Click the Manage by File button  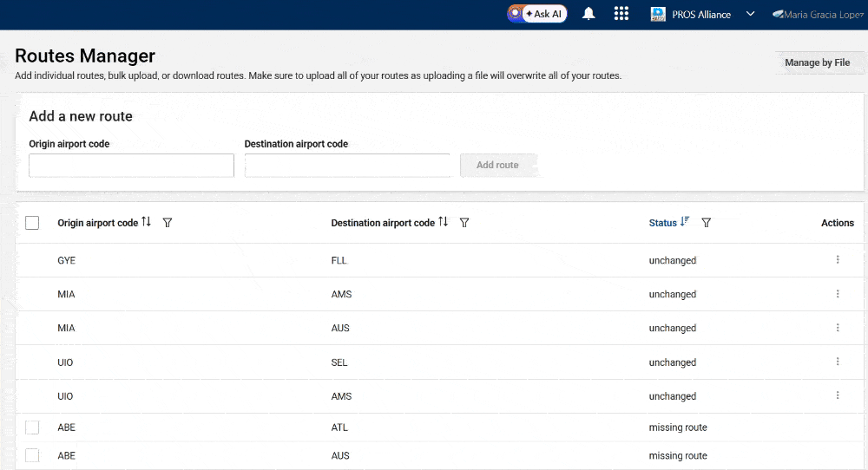817,62
